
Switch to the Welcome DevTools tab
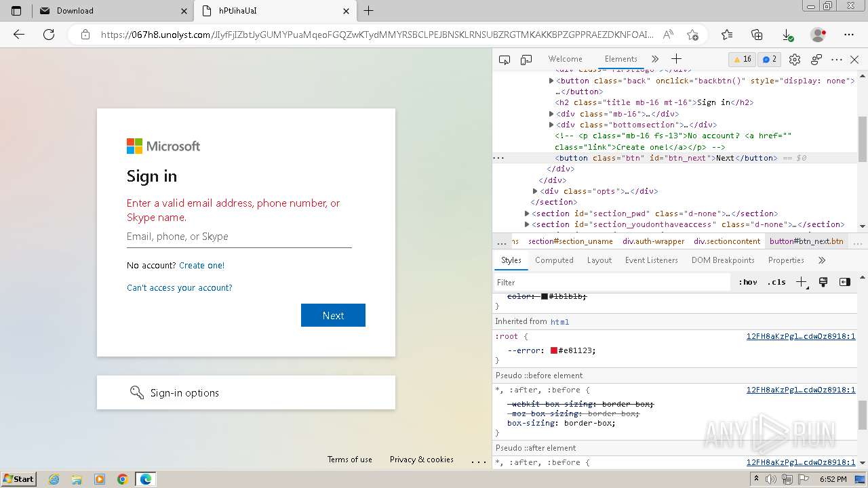[565, 59]
